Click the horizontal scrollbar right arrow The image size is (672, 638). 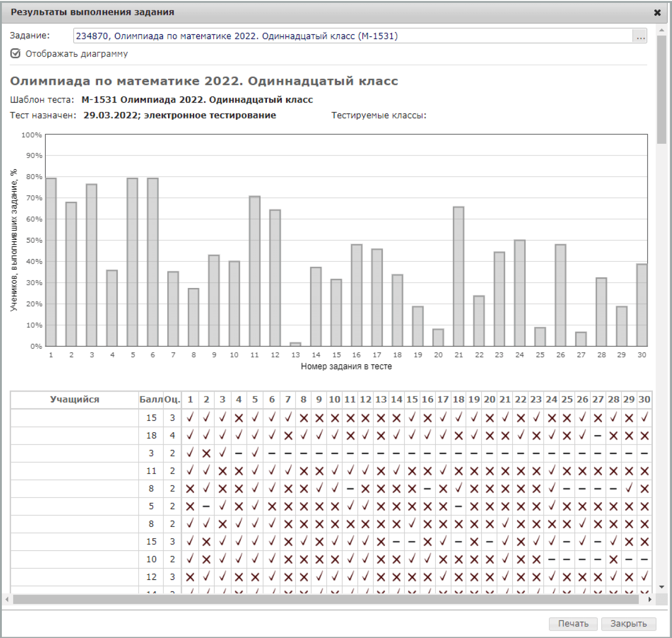(650, 599)
